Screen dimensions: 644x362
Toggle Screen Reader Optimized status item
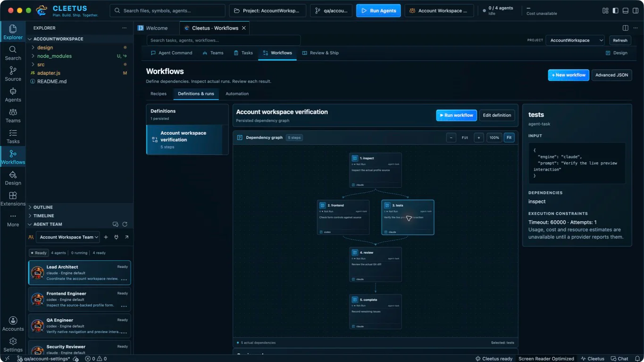546,359
